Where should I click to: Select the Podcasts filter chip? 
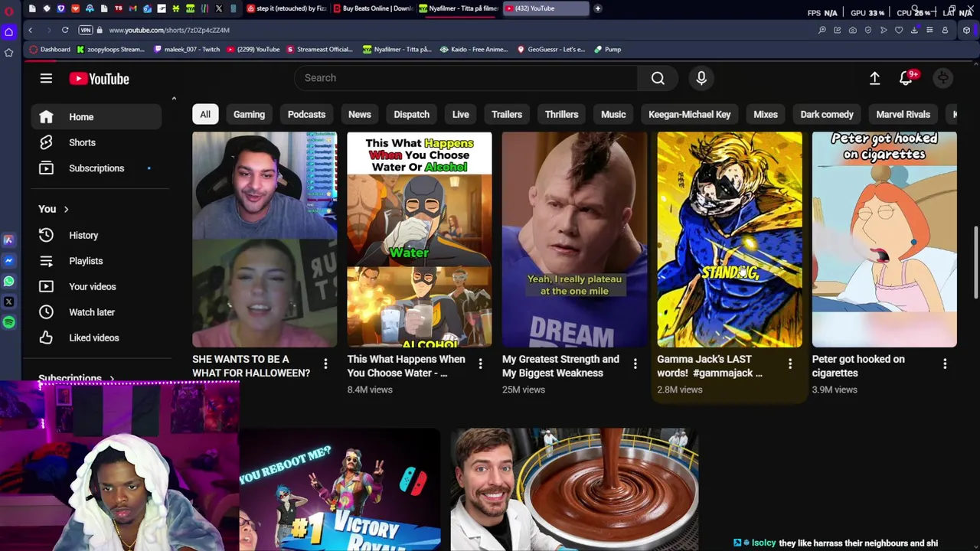point(306,114)
